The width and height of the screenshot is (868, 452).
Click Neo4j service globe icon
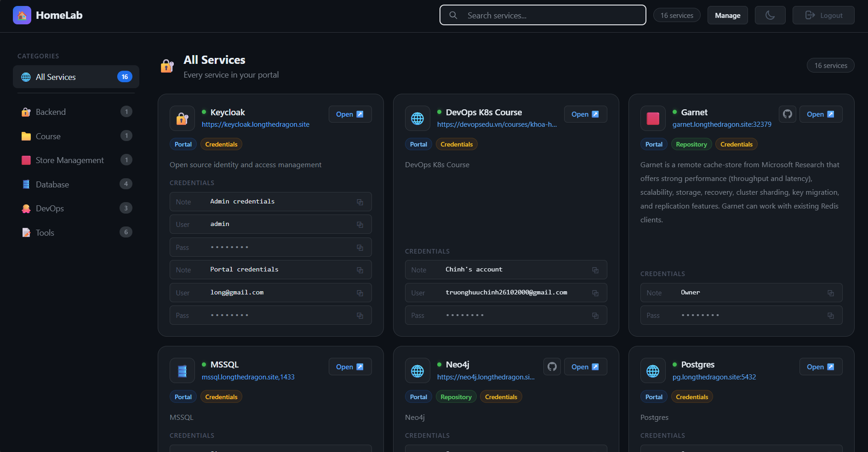(417, 371)
